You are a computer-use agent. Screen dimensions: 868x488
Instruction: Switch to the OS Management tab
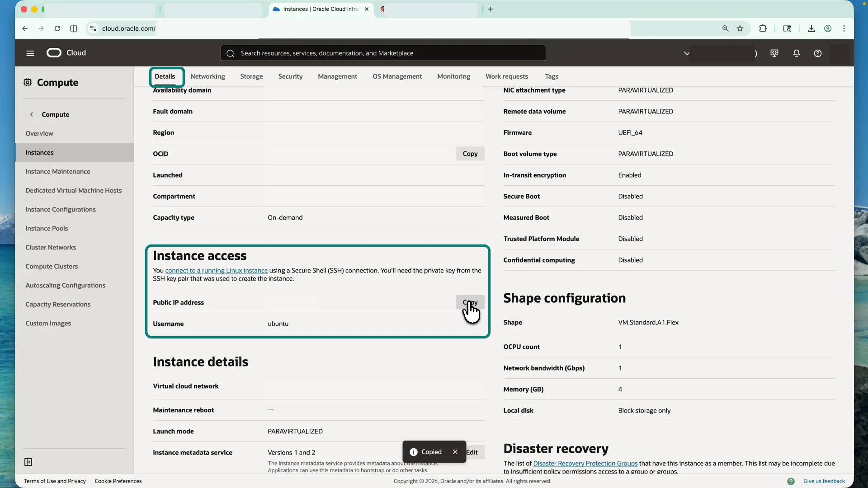(397, 76)
